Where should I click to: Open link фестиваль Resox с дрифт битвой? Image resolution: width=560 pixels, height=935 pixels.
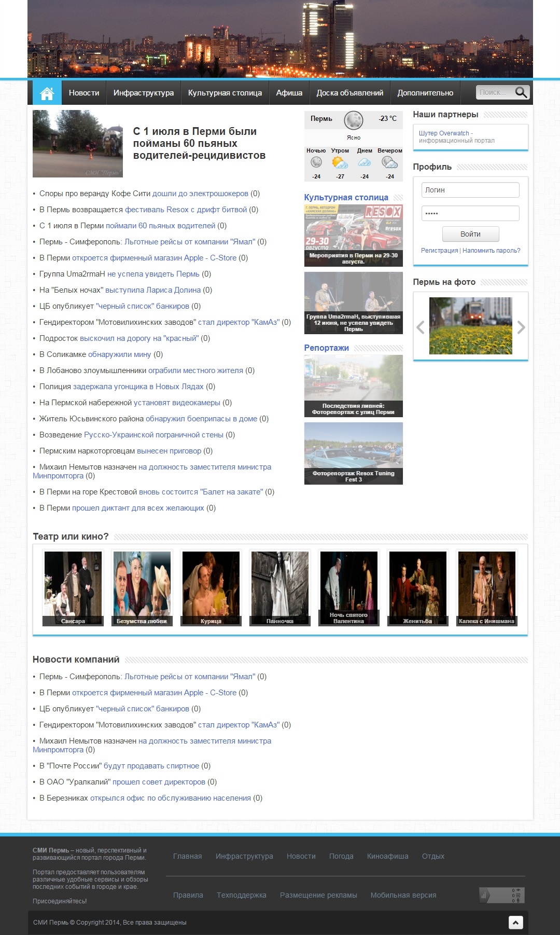[186, 210]
